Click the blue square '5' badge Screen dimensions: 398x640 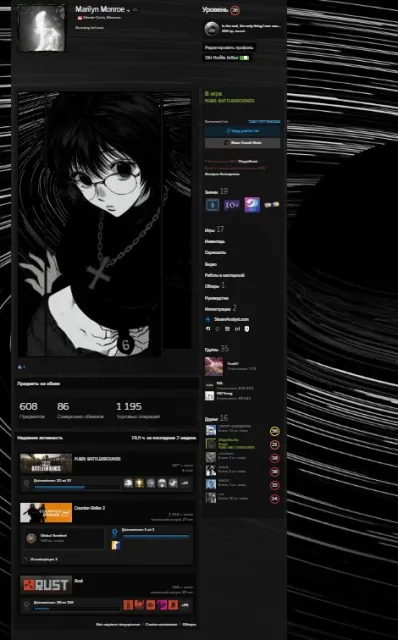click(x=212, y=205)
